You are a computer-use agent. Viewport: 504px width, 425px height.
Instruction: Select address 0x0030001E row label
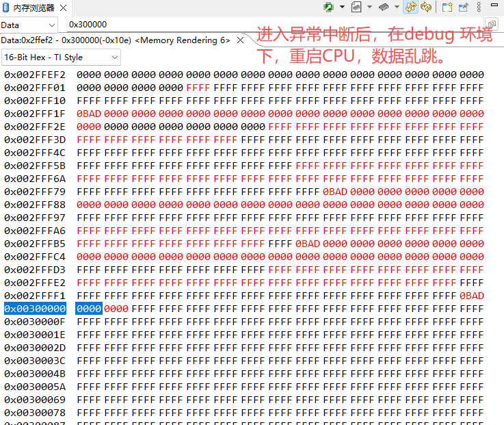[x=35, y=335]
